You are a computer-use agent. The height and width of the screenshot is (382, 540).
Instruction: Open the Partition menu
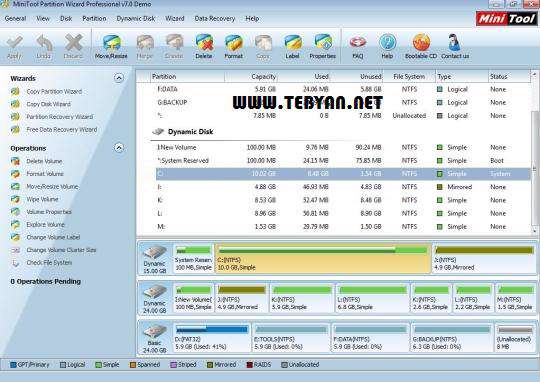pos(94,19)
